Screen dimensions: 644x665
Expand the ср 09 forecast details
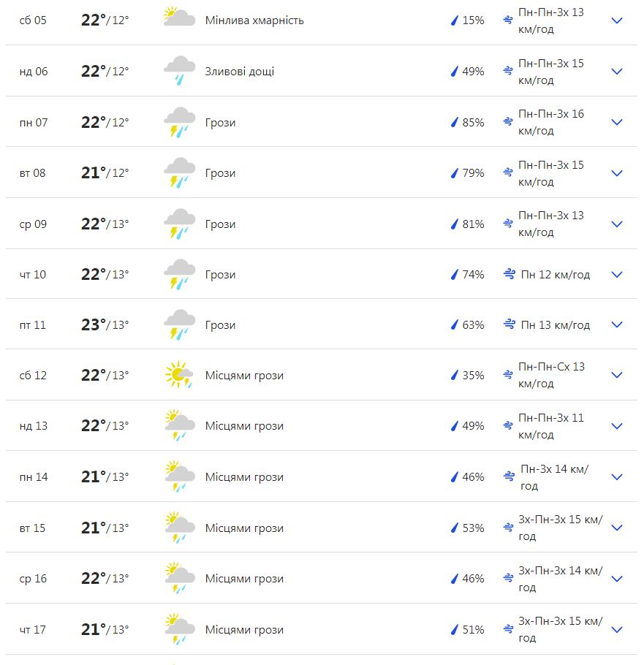(x=617, y=224)
